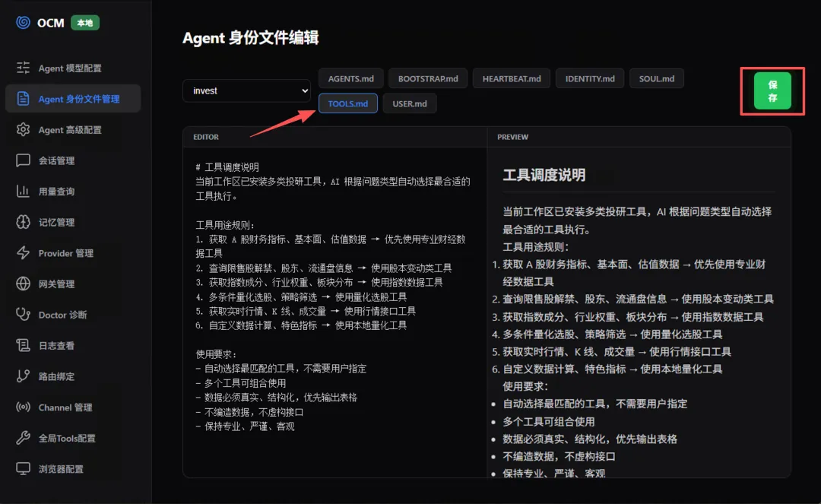Click the Agent 身份文件编辑 page title
The width and height of the screenshot is (821, 504).
coord(250,38)
